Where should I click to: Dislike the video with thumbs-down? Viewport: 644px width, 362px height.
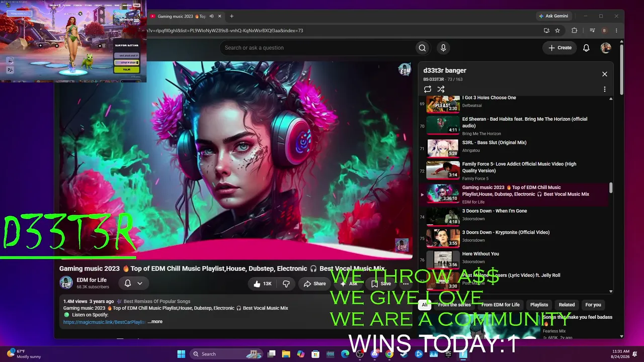coord(286,284)
